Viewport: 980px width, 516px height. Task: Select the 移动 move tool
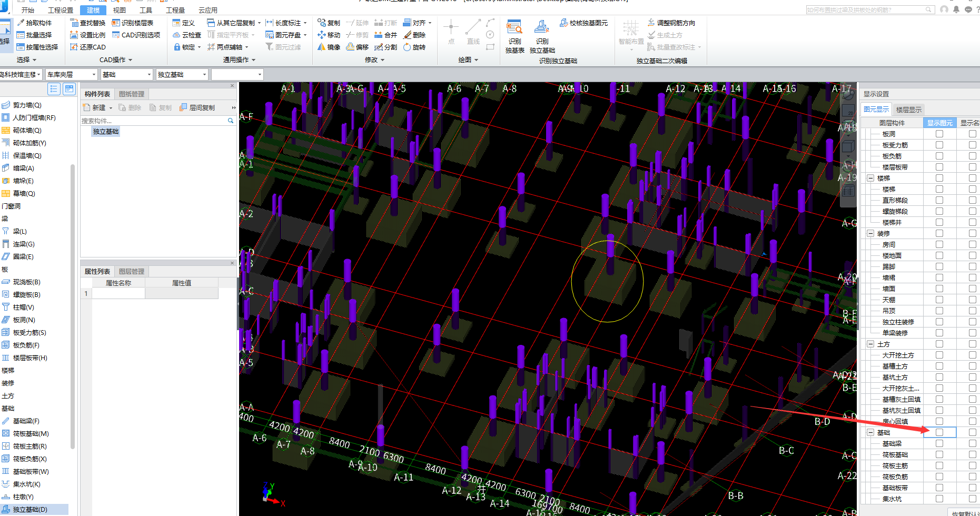(329, 35)
